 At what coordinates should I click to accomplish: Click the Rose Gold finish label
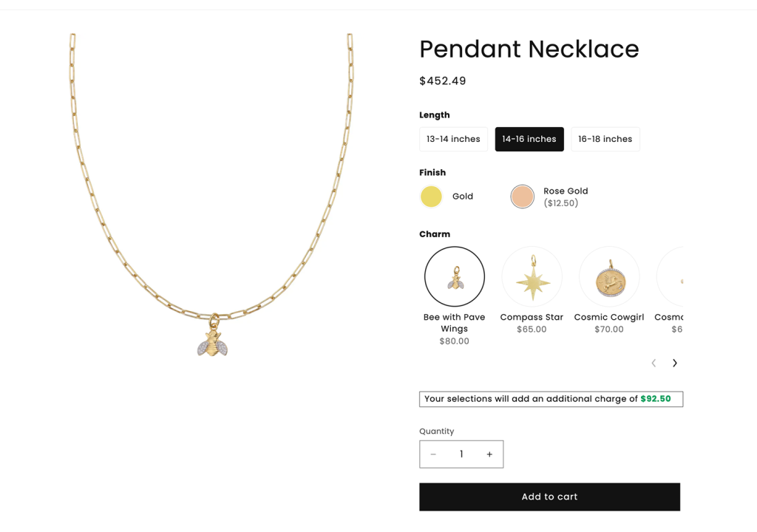(566, 191)
